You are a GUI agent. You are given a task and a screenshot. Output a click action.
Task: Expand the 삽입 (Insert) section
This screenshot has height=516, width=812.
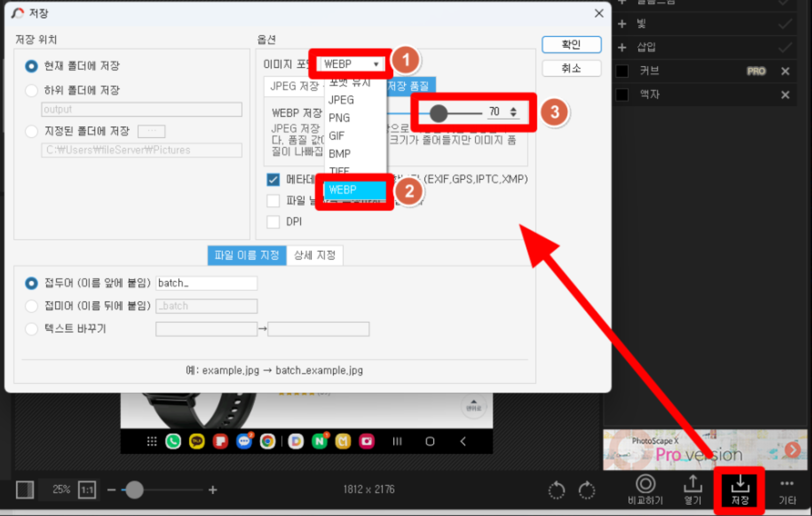pos(622,48)
